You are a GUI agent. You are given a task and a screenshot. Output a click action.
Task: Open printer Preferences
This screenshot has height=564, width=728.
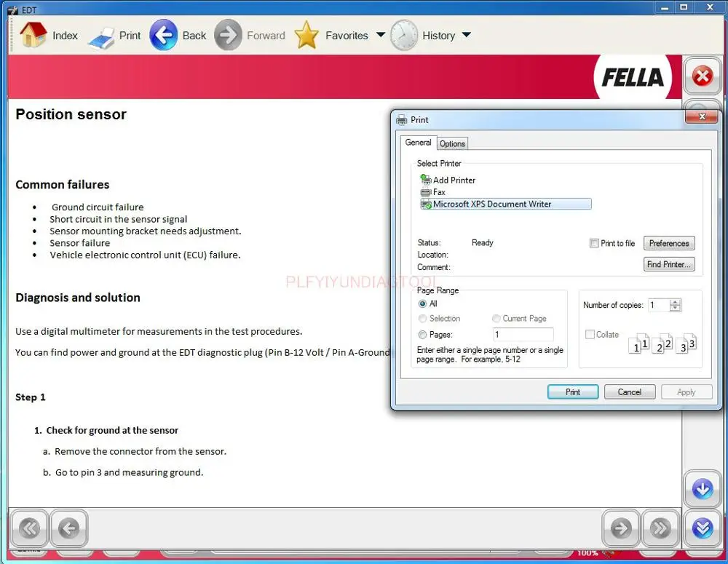[x=669, y=243]
